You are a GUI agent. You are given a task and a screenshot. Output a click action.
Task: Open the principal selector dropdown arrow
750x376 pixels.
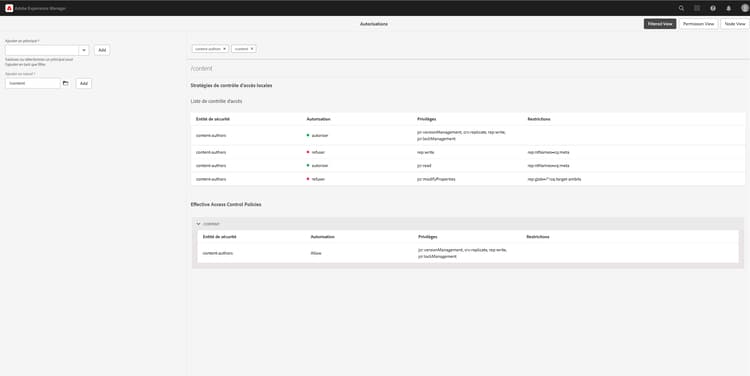tap(84, 50)
